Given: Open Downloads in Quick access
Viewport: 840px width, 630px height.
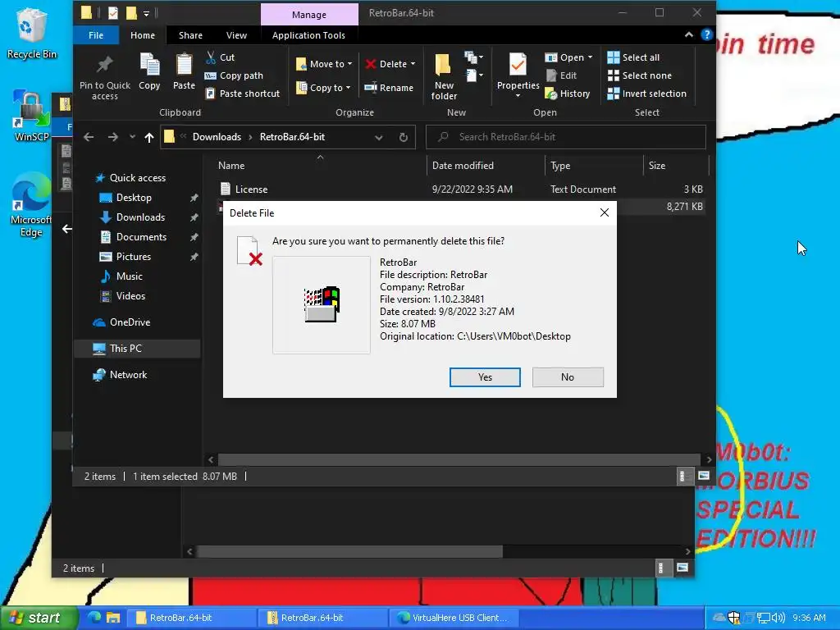Looking at the screenshot, I should [x=140, y=217].
